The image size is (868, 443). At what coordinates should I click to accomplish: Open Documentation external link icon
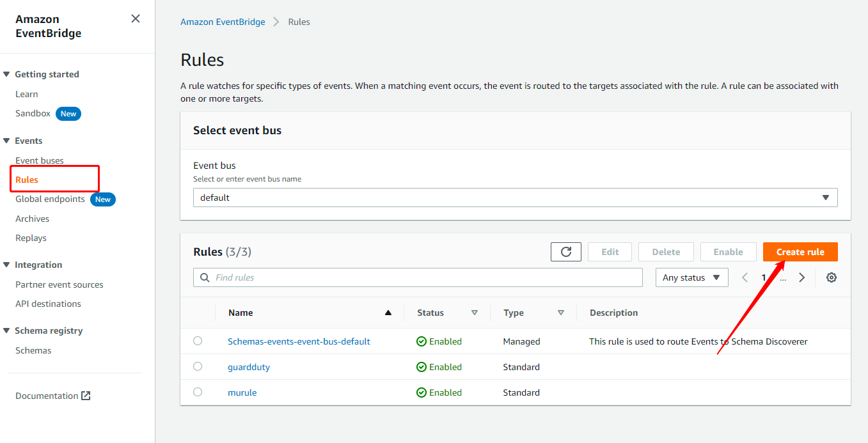pyautogui.click(x=86, y=396)
